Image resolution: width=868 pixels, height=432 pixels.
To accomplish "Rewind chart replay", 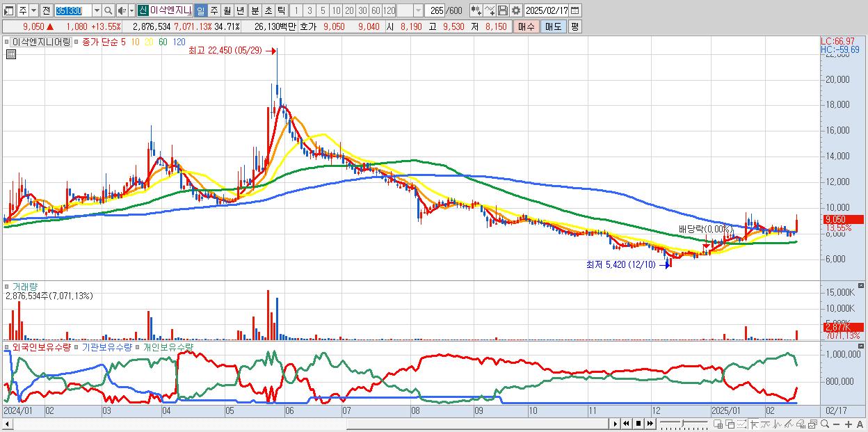I will [627, 424].
